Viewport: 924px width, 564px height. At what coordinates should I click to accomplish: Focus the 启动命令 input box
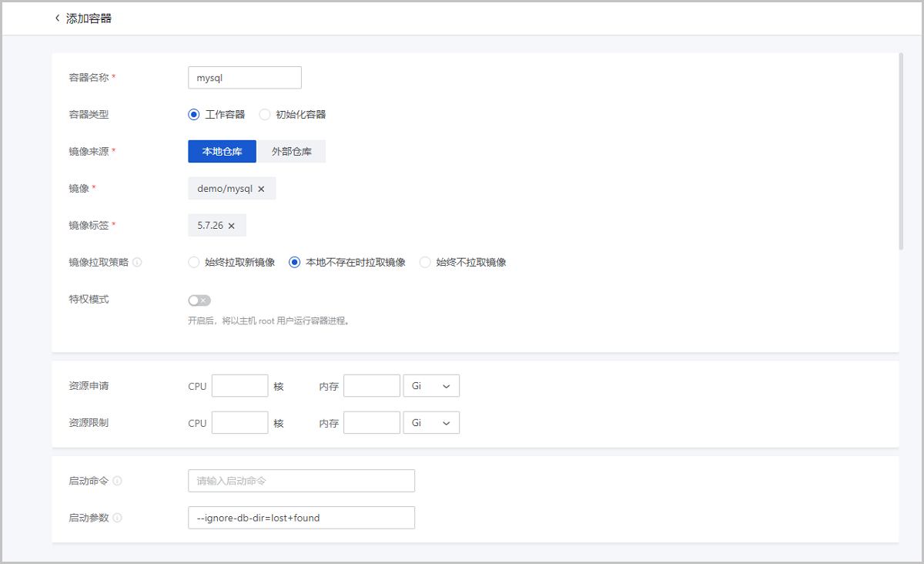tap(301, 481)
